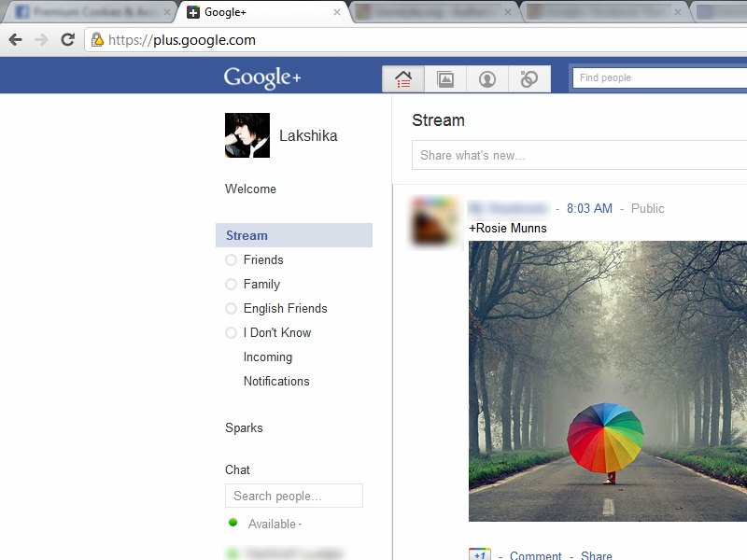
Task: Click the Share what's new box
Action: click(x=579, y=155)
